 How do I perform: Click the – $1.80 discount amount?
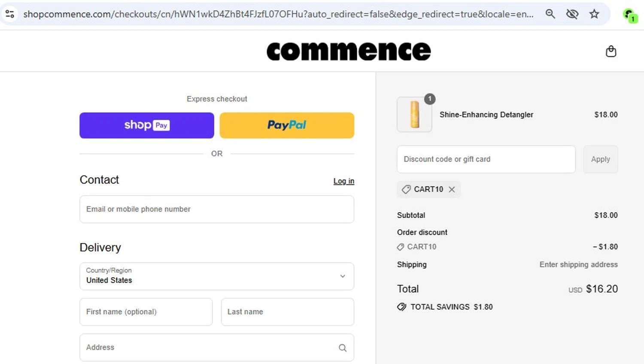pyautogui.click(x=605, y=247)
